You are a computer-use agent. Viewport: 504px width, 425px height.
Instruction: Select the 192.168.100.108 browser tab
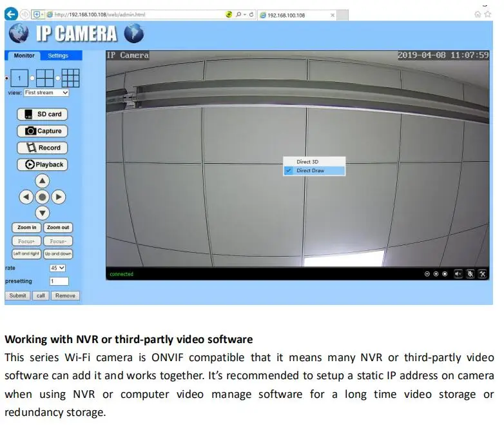[297, 15]
